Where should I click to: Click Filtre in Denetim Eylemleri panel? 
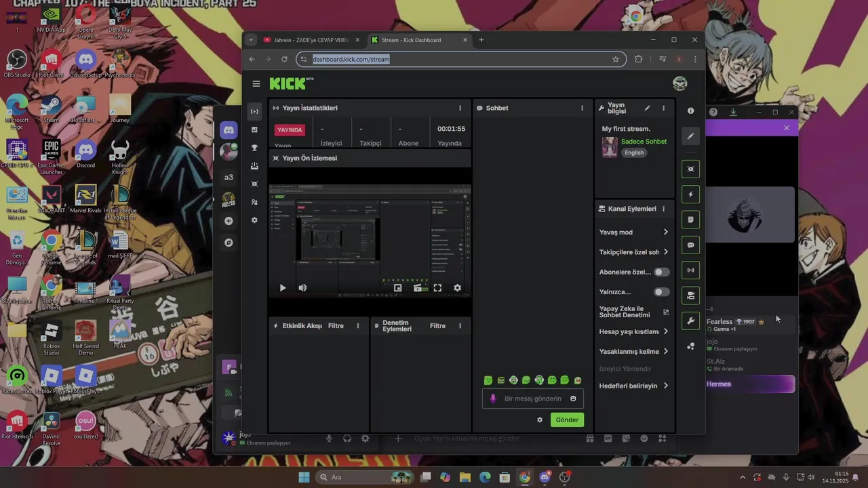coord(437,326)
